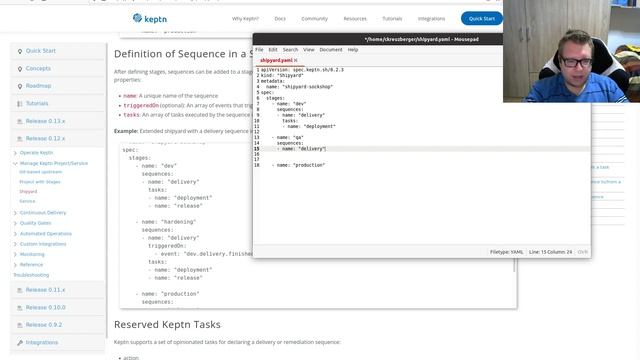The image size is (640, 360).
Task: Open Release 0.10.0 docs section
Action: point(45,307)
